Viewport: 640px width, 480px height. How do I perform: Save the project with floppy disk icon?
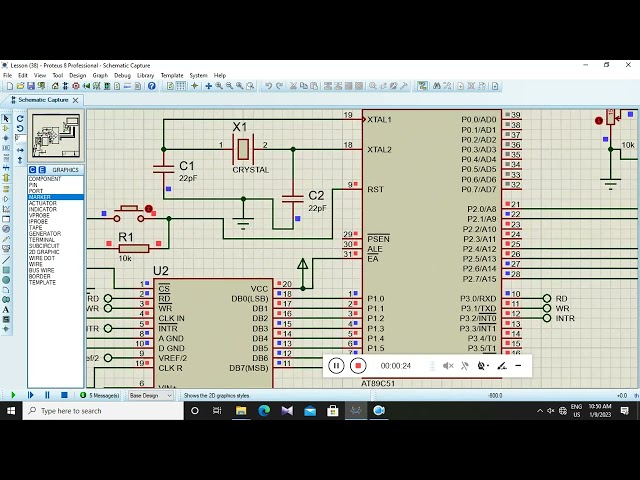pyautogui.click(x=31, y=86)
